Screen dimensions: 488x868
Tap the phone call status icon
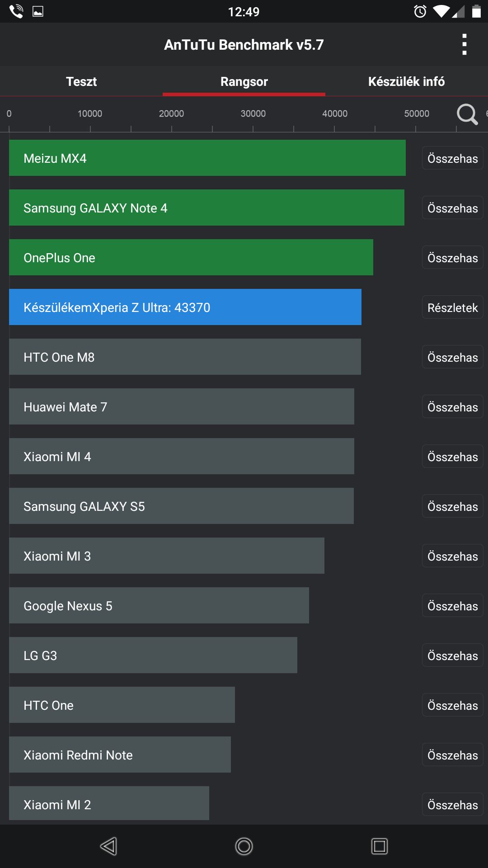(x=16, y=11)
